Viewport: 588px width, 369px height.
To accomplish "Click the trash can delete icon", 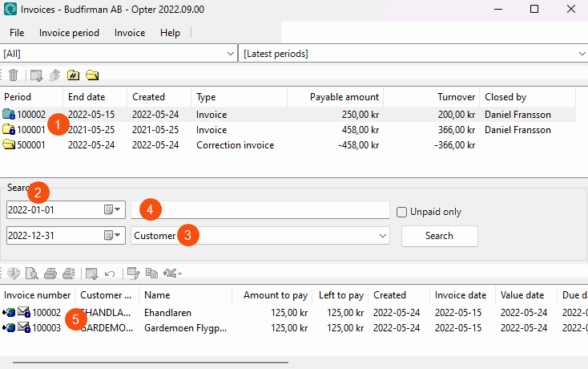I will tap(13, 75).
